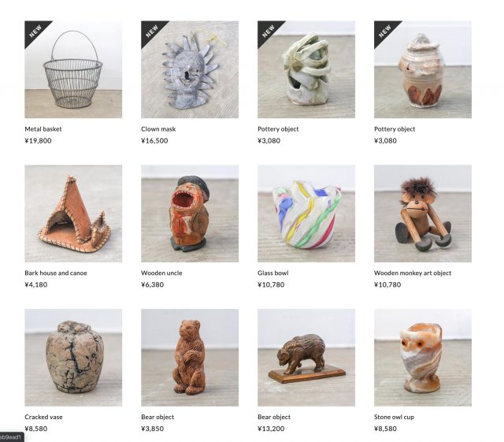Open the Clown mask product photo
Image resolution: width=504 pixels, height=442 pixels.
[x=190, y=69]
